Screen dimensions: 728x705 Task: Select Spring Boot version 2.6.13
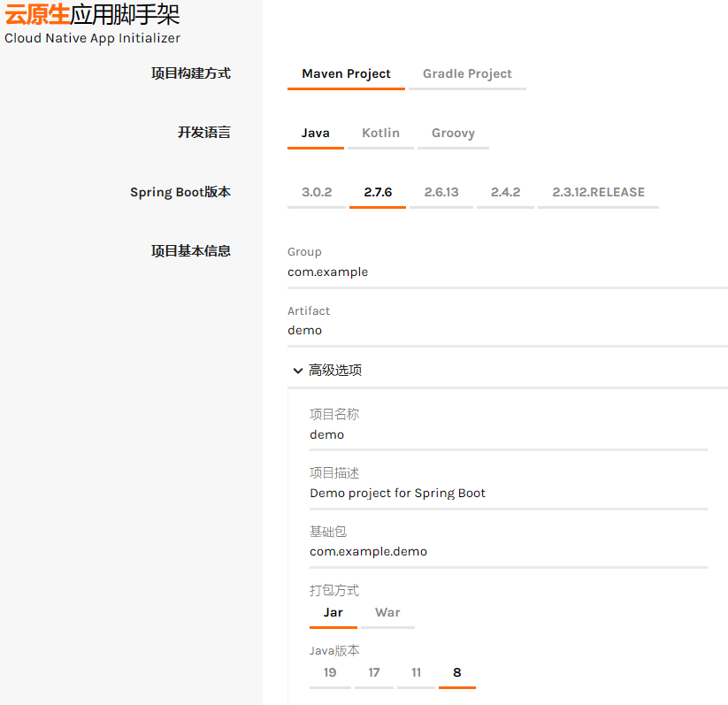[x=441, y=192]
